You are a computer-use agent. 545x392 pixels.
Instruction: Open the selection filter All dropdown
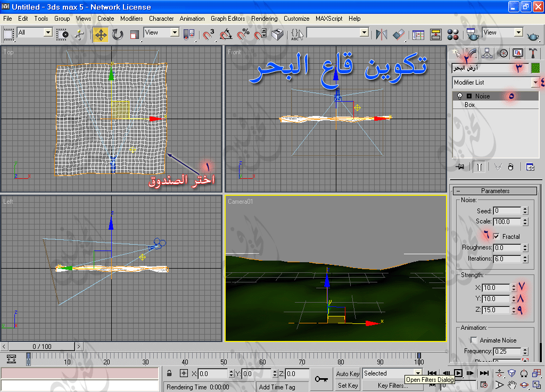pos(48,32)
